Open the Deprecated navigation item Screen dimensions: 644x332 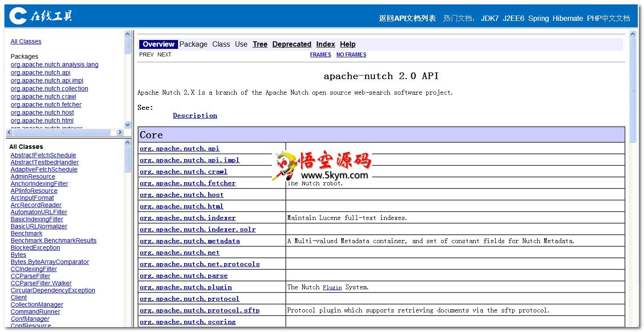click(x=292, y=44)
